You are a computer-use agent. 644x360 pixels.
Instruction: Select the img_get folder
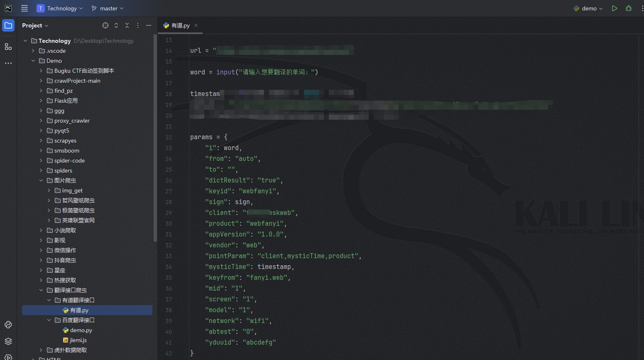click(x=69, y=190)
